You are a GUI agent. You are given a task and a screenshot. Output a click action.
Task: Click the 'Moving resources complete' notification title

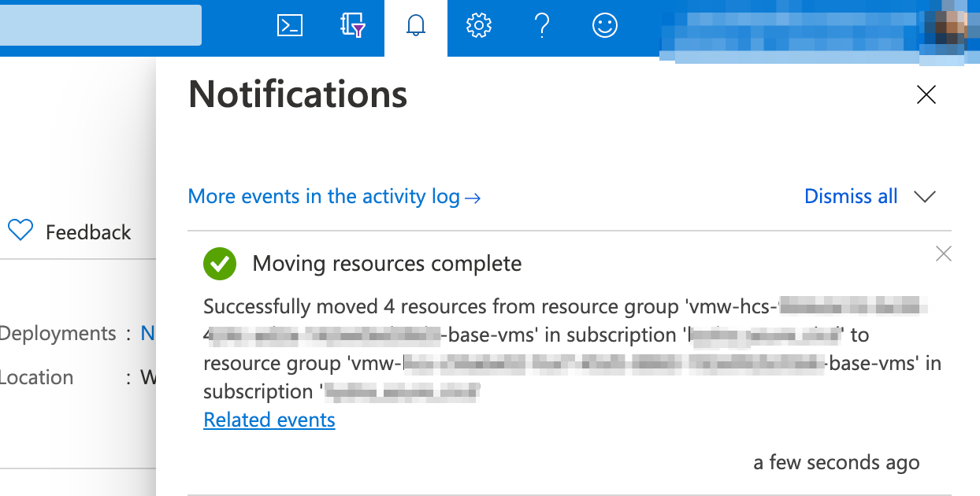tap(387, 264)
